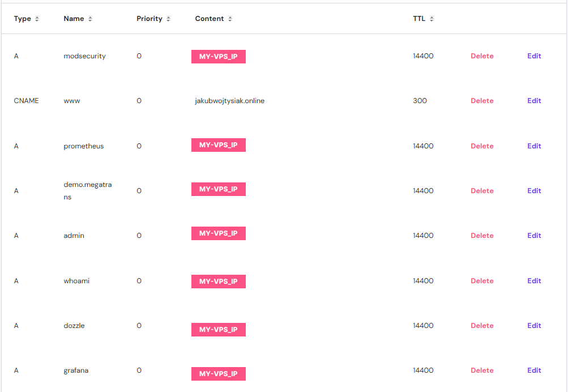Sort table using Priority sort icon

(x=168, y=19)
